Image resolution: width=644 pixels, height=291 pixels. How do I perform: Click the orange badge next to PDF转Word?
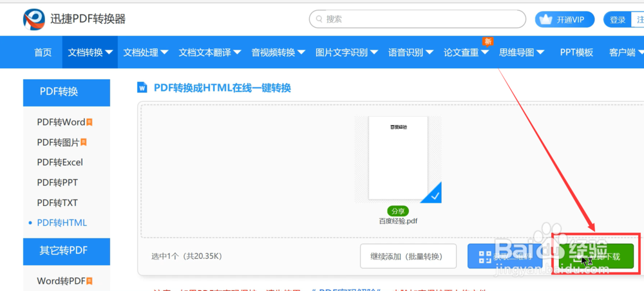(x=89, y=122)
